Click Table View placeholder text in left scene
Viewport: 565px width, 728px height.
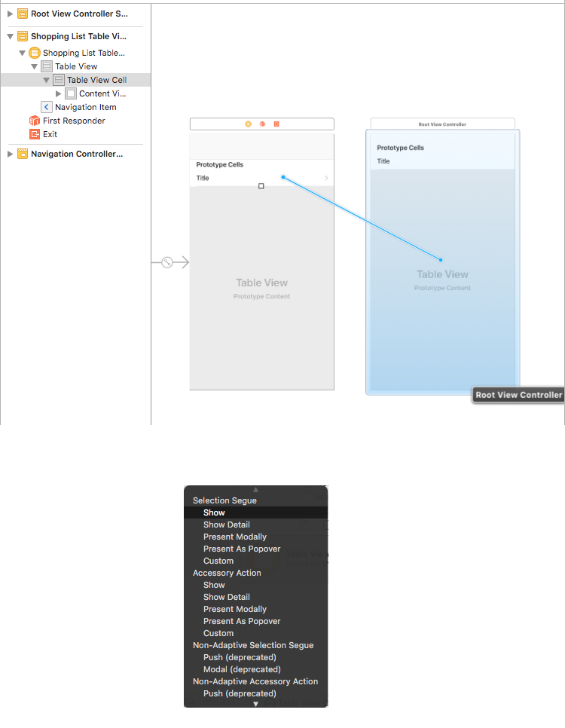point(262,283)
